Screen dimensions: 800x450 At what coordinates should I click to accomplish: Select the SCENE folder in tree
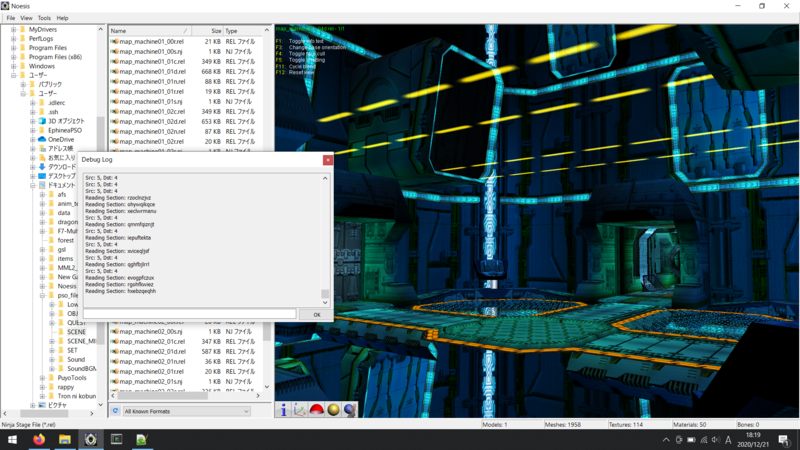(x=77, y=332)
